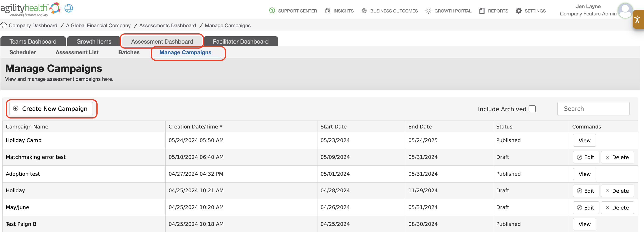Open the Batches sub-tab
The height and width of the screenshot is (232, 644).
129,52
